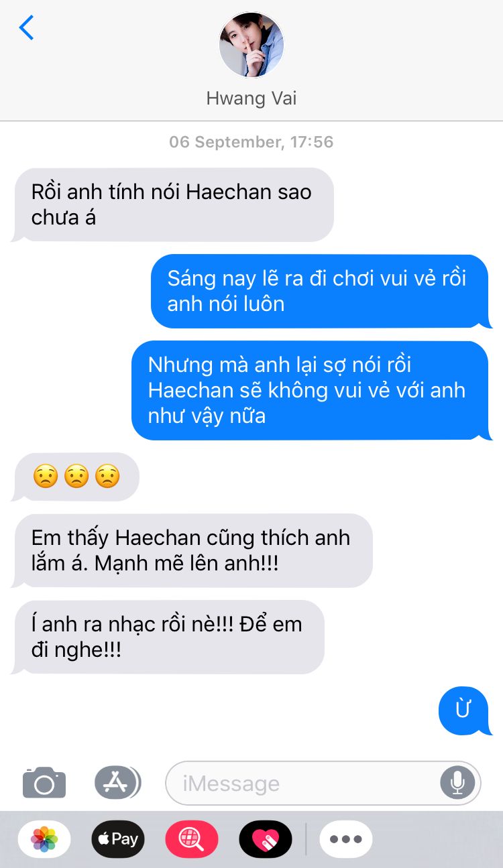Viewport: 503px width, 868px height.
Task: Tap message "Nhưng mà anh lại sợ nói"
Action: pos(312,390)
